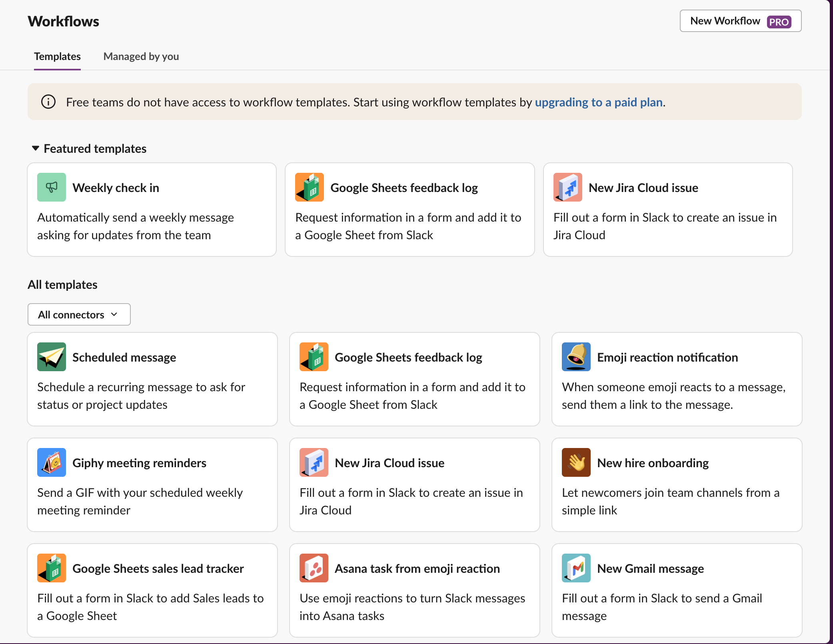Click New Jira Cloud issue icon under All templates

click(x=314, y=462)
